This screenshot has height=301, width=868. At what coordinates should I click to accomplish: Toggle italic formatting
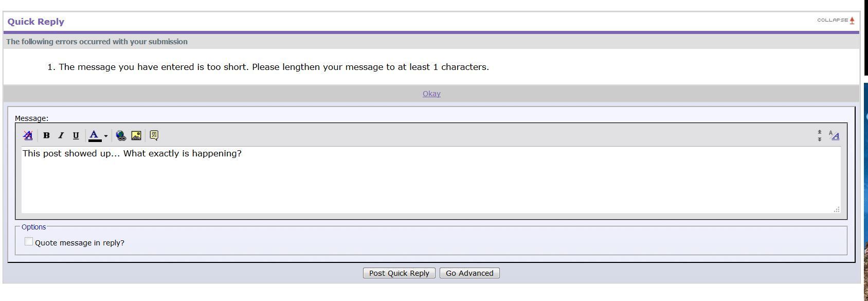(61, 135)
